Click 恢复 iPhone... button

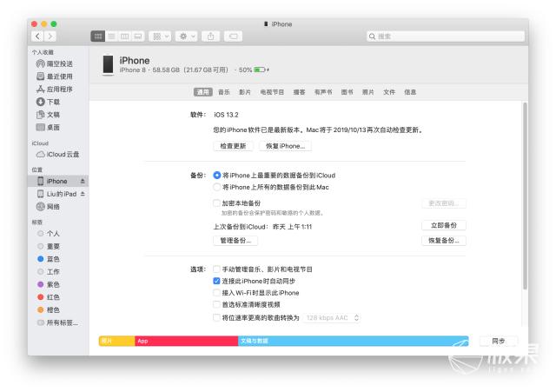(x=285, y=146)
